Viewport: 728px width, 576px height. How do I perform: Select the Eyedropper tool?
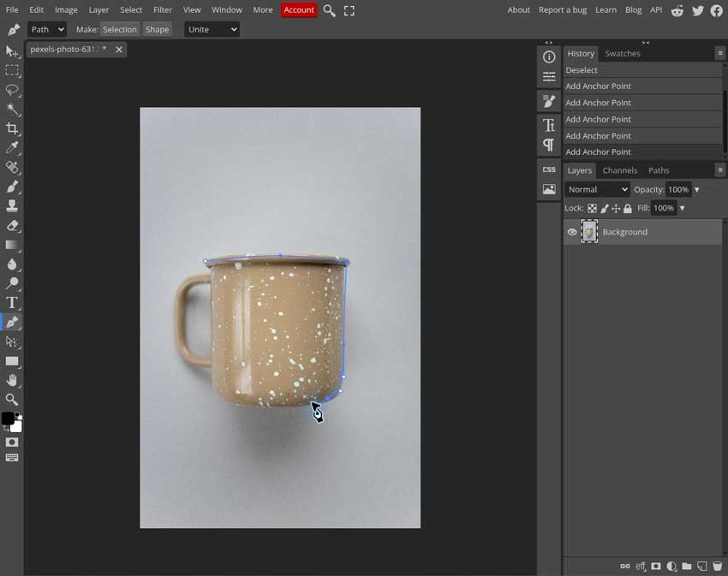click(x=12, y=148)
